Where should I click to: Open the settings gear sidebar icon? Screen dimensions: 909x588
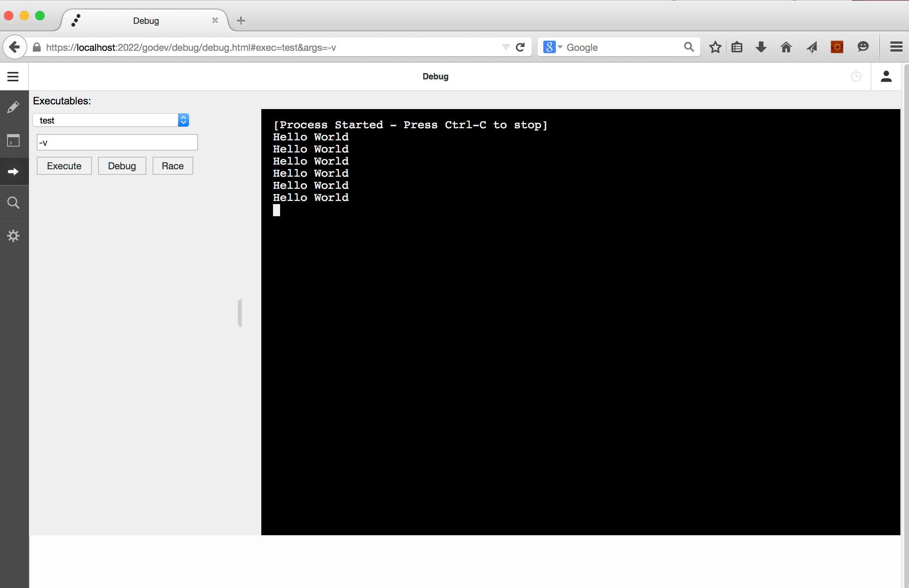tap(13, 236)
